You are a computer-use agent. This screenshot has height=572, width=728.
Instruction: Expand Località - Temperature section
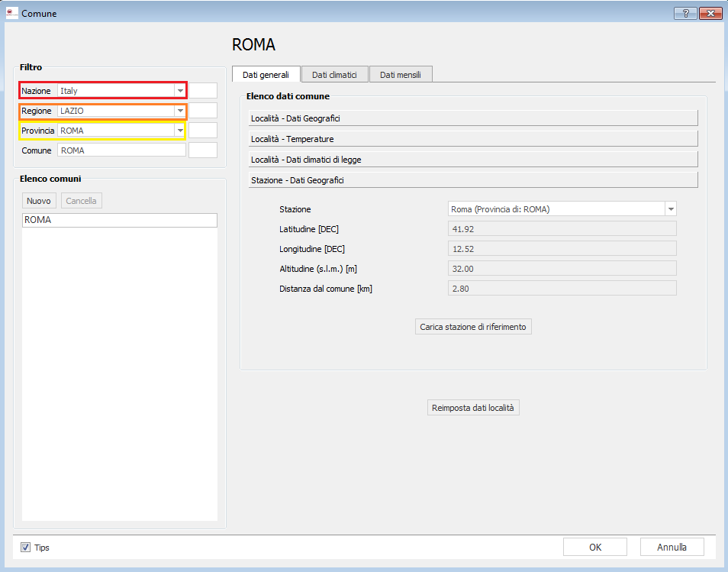[473, 139]
